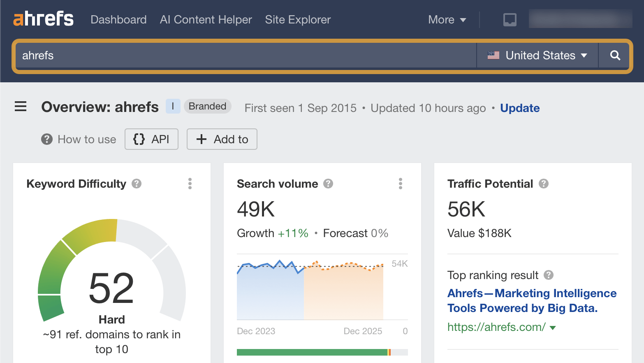
Task: Open the hamburger menu beside Overview
Action: [20, 107]
